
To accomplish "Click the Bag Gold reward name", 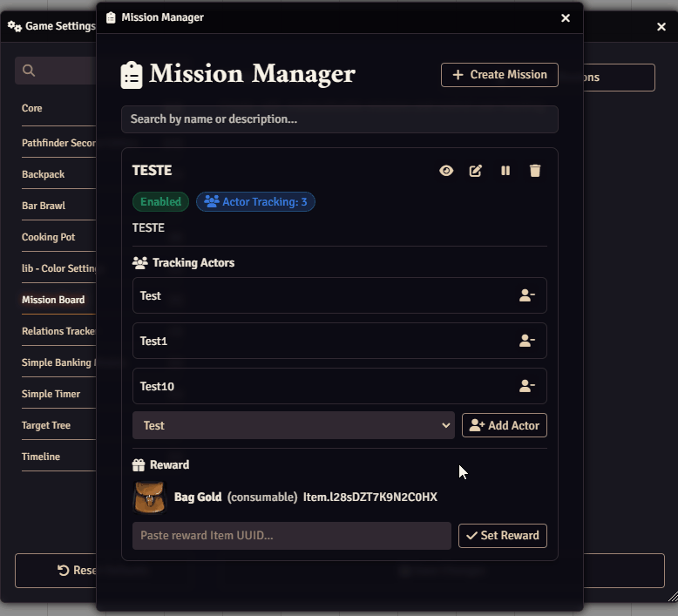I will 198,498.
